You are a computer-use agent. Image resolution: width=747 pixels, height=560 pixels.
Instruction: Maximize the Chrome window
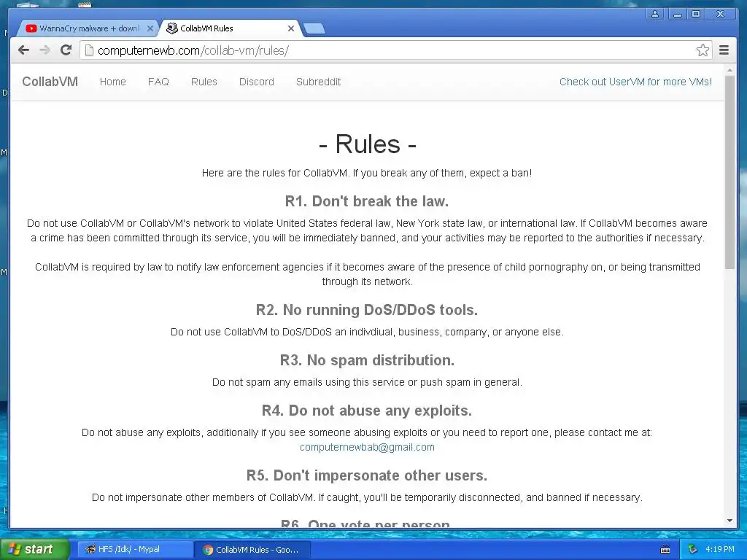pos(696,14)
